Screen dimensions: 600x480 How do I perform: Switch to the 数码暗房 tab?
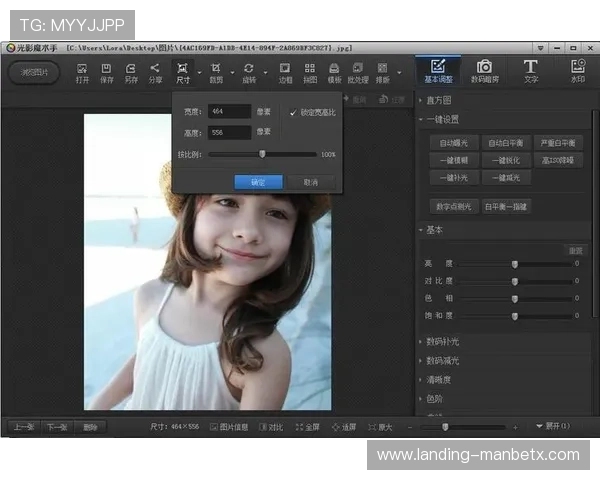tap(484, 70)
